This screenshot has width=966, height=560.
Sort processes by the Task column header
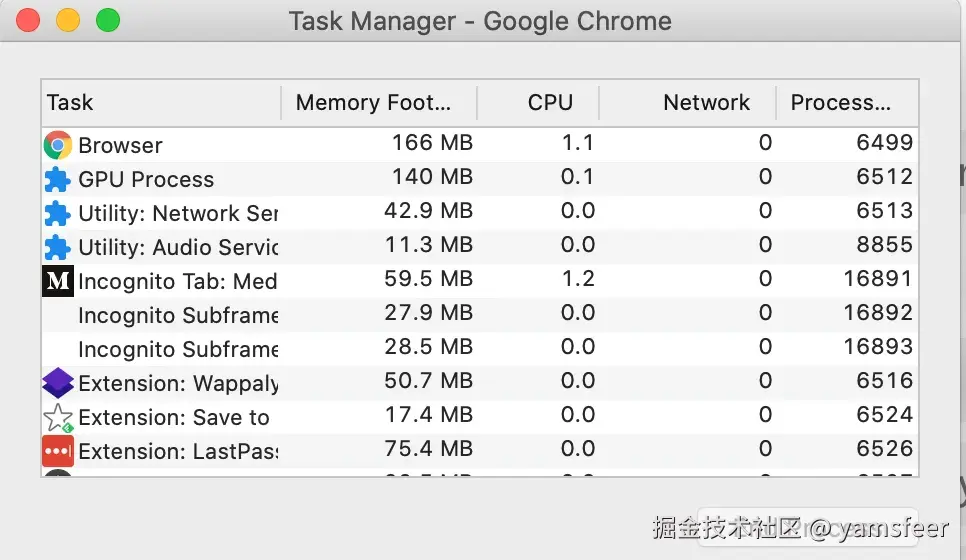(x=160, y=103)
